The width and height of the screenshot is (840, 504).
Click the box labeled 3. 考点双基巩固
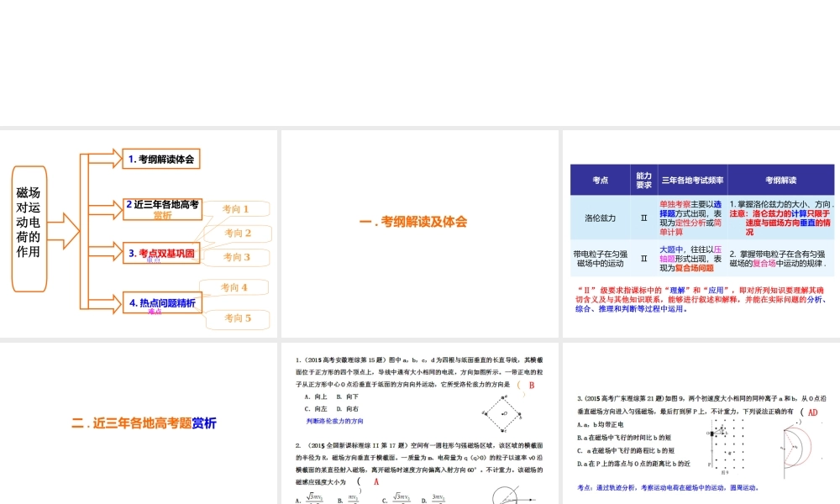point(161,254)
